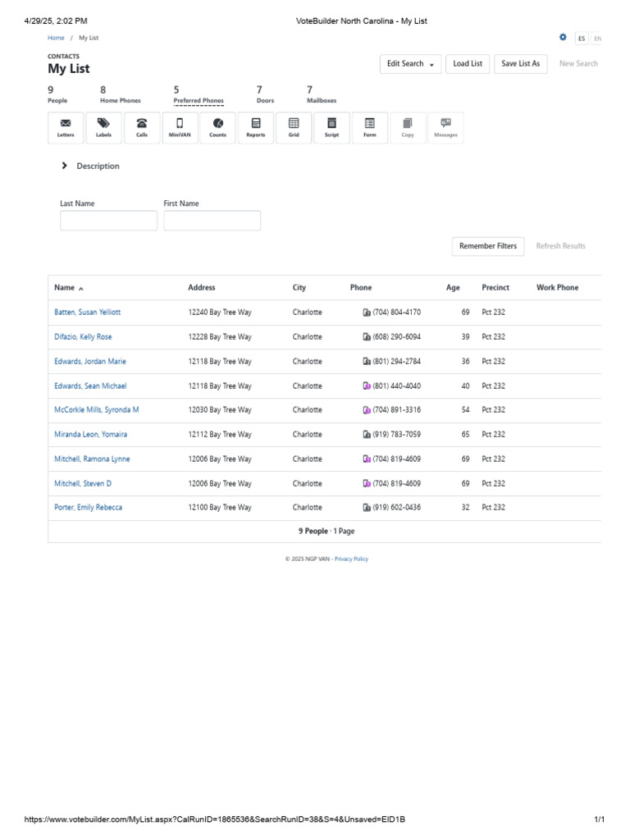Sort by Work Phone column header
The width and height of the screenshot is (630, 840).
coord(557,288)
